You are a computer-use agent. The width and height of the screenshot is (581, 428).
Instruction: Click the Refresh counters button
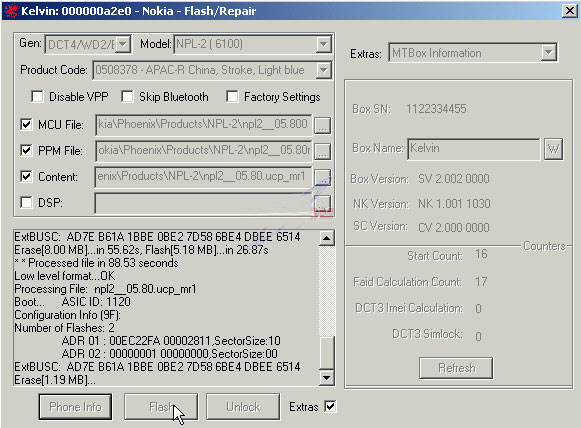(x=456, y=368)
